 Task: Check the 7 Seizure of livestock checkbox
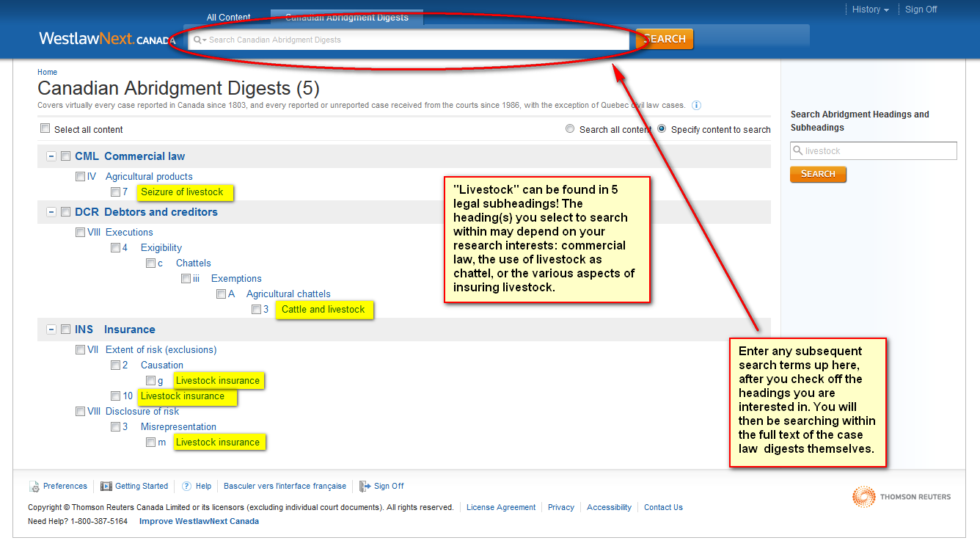pos(115,192)
